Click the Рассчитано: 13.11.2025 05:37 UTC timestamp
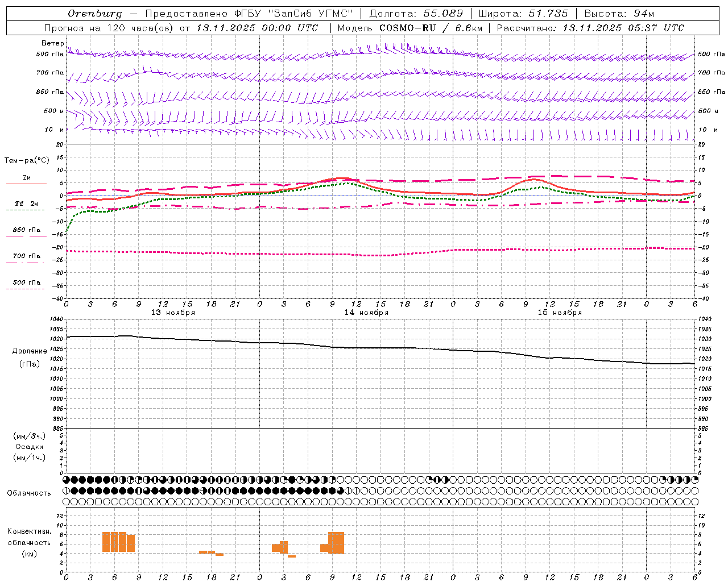Screen dimensions: 728x582 point(590,28)
